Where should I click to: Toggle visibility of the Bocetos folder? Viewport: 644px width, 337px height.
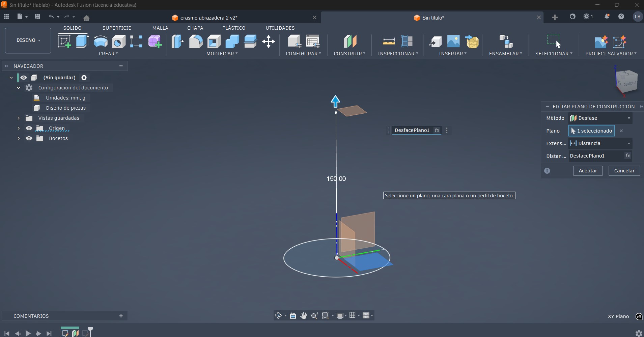(x=29, y=138)
